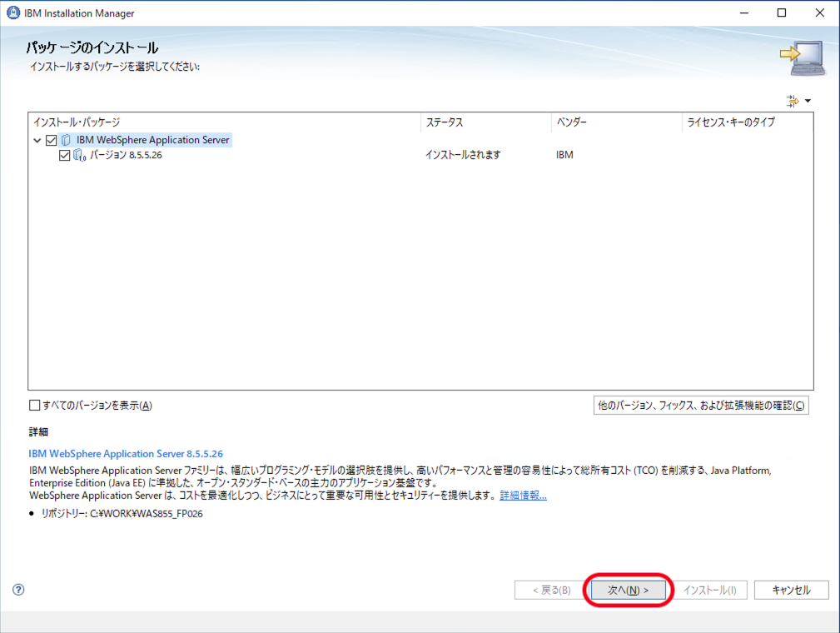Click the ステータス column header
Screen dimensions: 840x633
click(486, 122)
